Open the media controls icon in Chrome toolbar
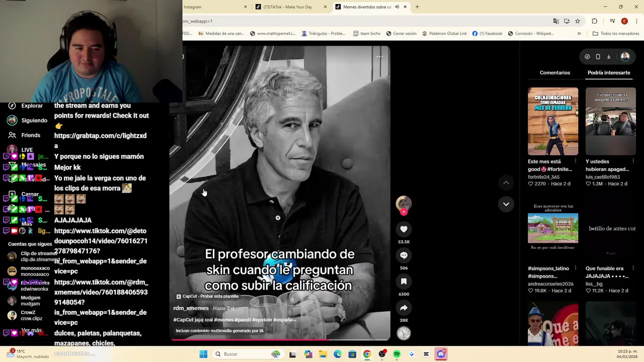644x362 pixels. click(612, 21)
